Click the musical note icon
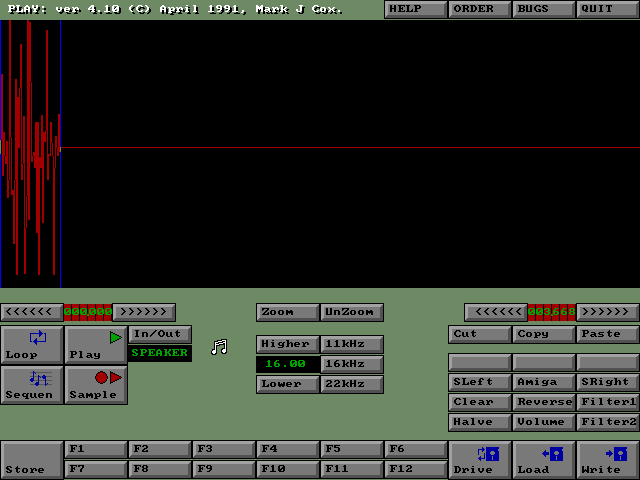Screen dimensions: 640x480 pyautogui.click(x=219, y=347)
